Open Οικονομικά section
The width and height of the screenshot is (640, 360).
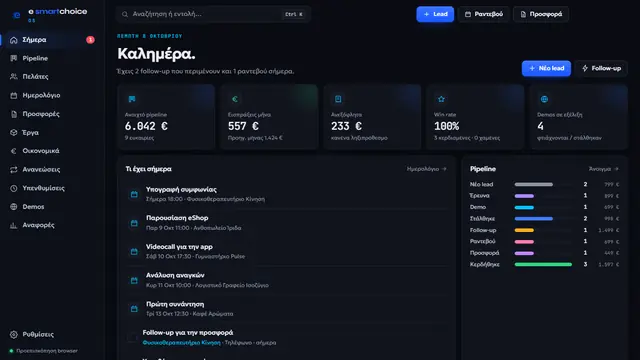(x=52, y=151)
